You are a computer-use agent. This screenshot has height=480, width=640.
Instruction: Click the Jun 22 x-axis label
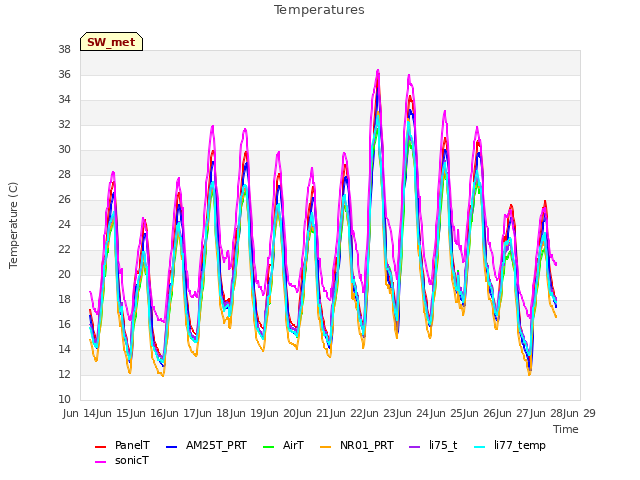pos(347,413)
